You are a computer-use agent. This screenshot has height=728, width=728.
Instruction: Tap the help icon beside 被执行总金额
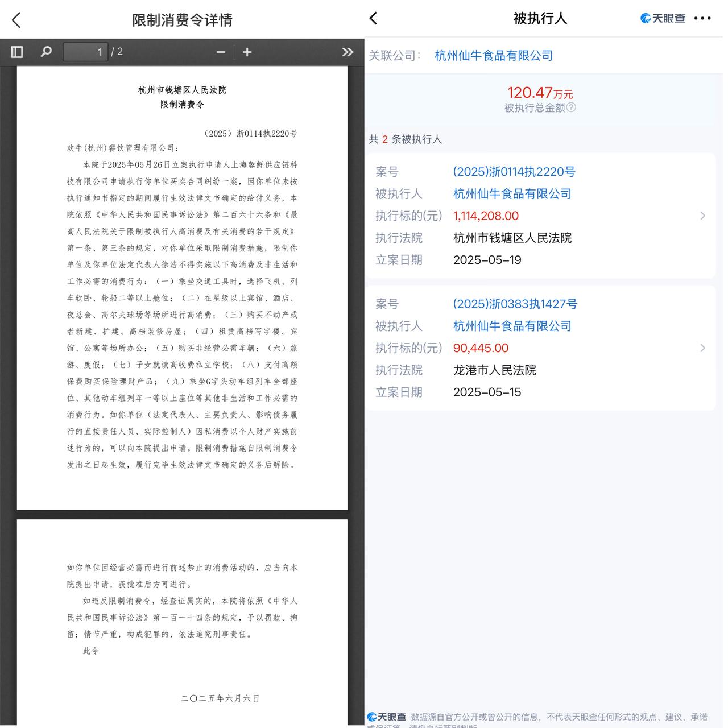[571, 107]
